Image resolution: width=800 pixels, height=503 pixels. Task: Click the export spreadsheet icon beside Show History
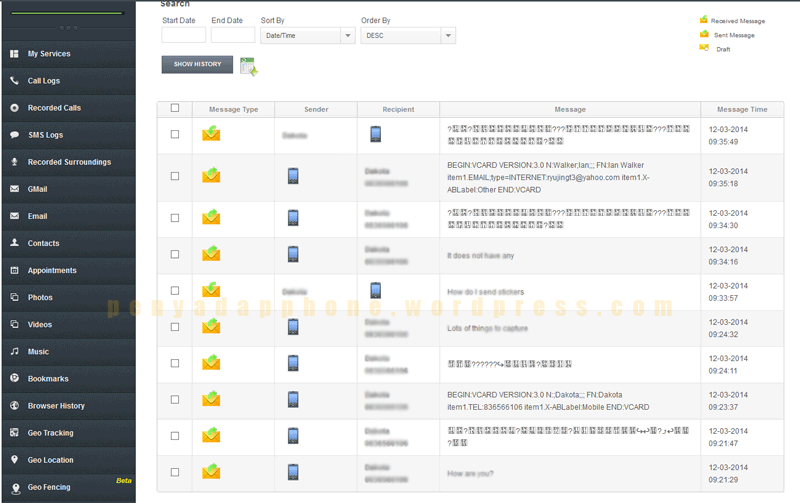(248, 66)
